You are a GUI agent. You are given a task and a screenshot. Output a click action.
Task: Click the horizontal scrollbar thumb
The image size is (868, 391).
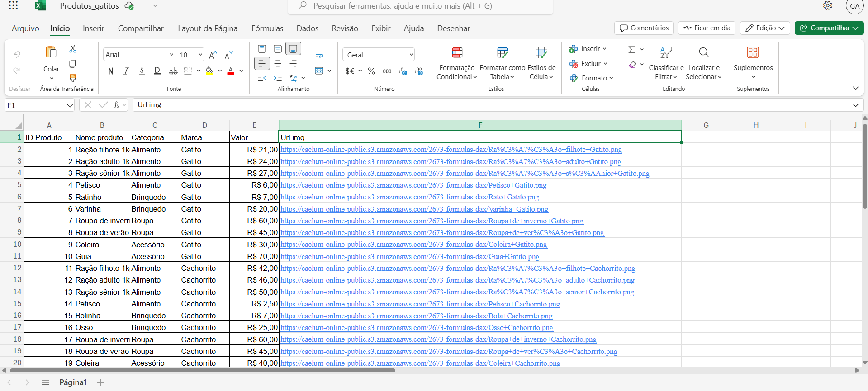203,370
